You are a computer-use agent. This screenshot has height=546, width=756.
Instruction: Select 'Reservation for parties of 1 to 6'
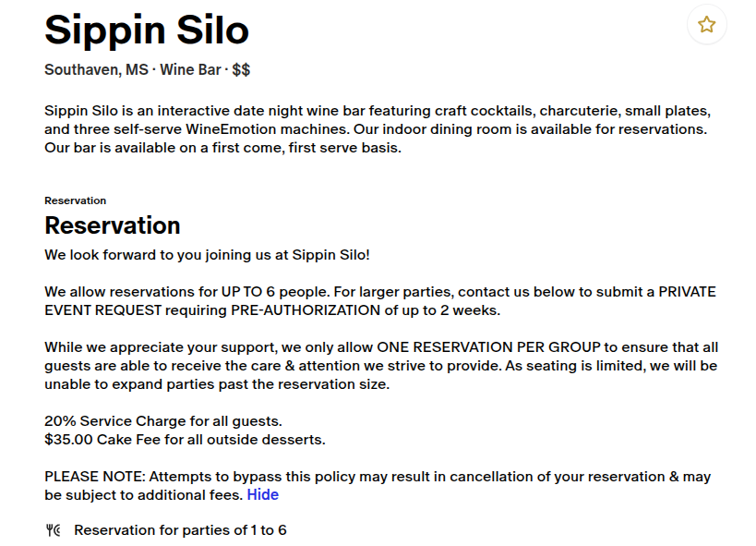click(x=180, y=530)
